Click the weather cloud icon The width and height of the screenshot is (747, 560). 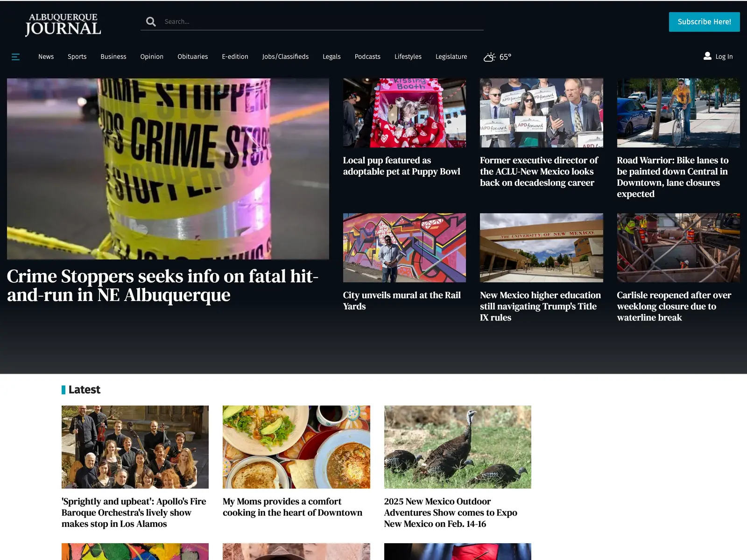(489, 57)
